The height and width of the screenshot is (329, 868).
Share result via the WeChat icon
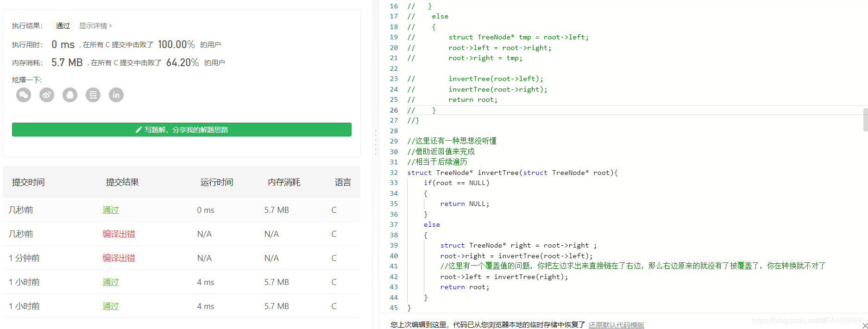pos(24,95)
